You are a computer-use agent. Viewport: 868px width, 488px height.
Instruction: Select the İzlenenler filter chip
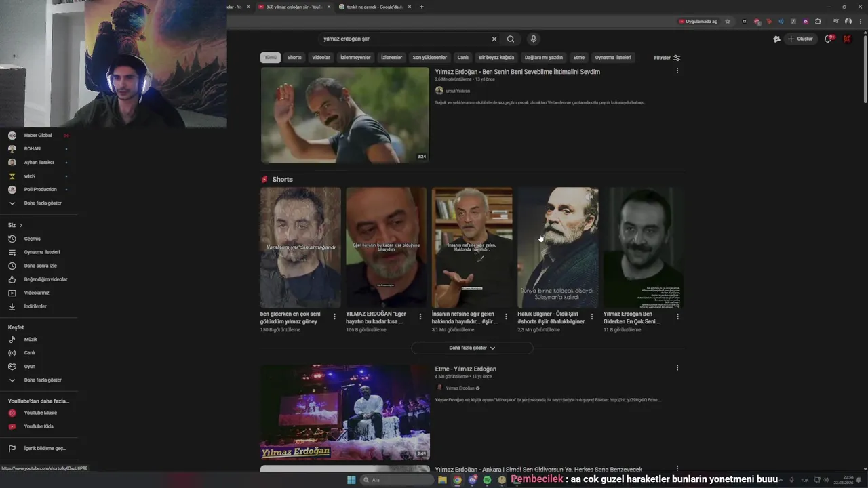point(391,58)
